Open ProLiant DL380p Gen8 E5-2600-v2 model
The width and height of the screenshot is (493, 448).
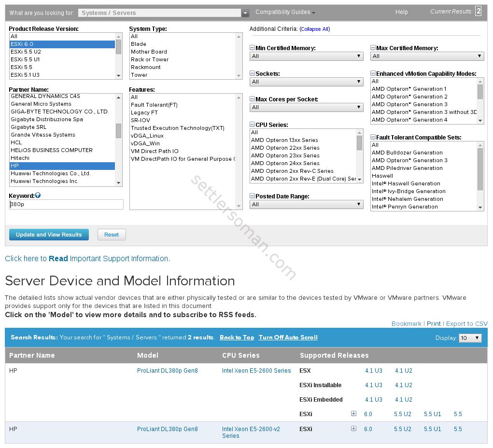(x=167, y=429)
